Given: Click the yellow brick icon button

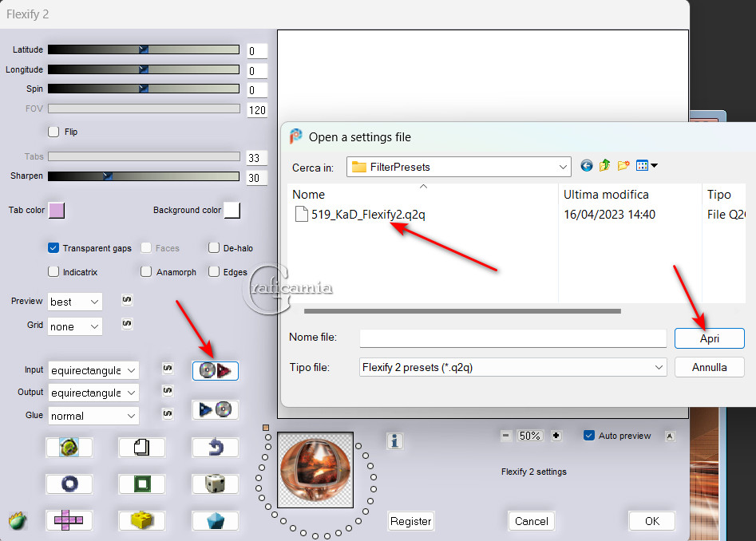Looking at the screenshot, I should [x=142, y=521].
